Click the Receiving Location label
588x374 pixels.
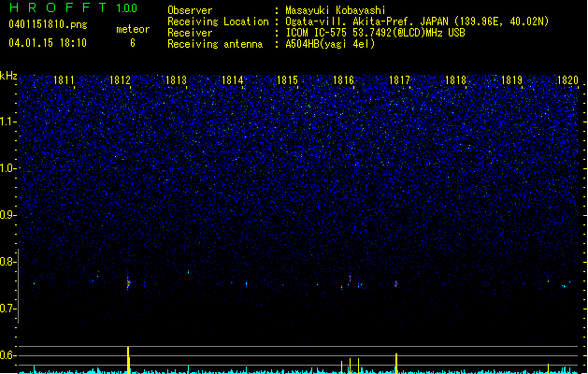pos(218,22)
